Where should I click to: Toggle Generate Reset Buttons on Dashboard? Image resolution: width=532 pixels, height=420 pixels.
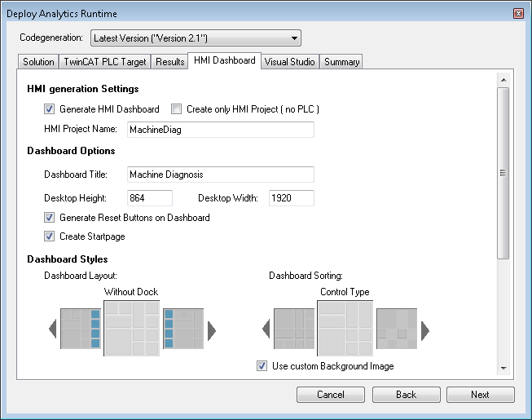point(49,217)
